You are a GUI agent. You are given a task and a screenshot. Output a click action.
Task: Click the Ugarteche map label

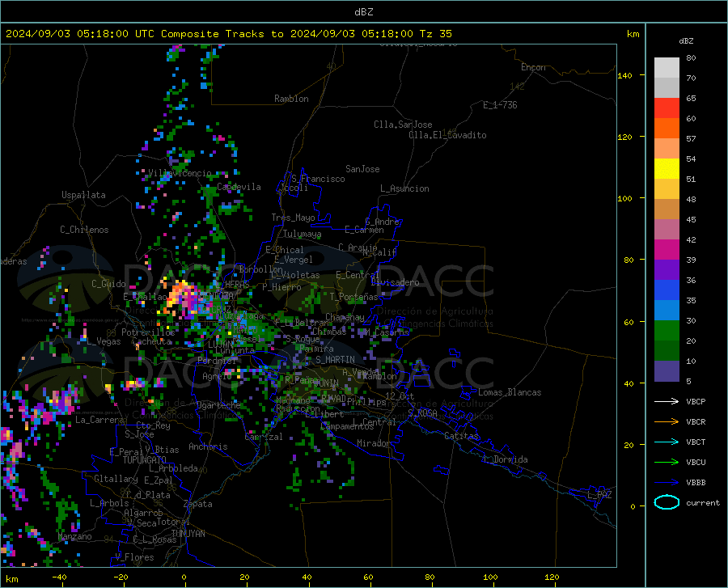pyautogui.click(x=218, y=405)
